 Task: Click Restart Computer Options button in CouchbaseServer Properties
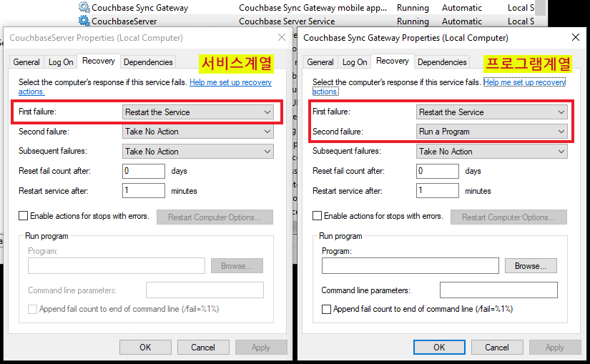click(215, 217)
